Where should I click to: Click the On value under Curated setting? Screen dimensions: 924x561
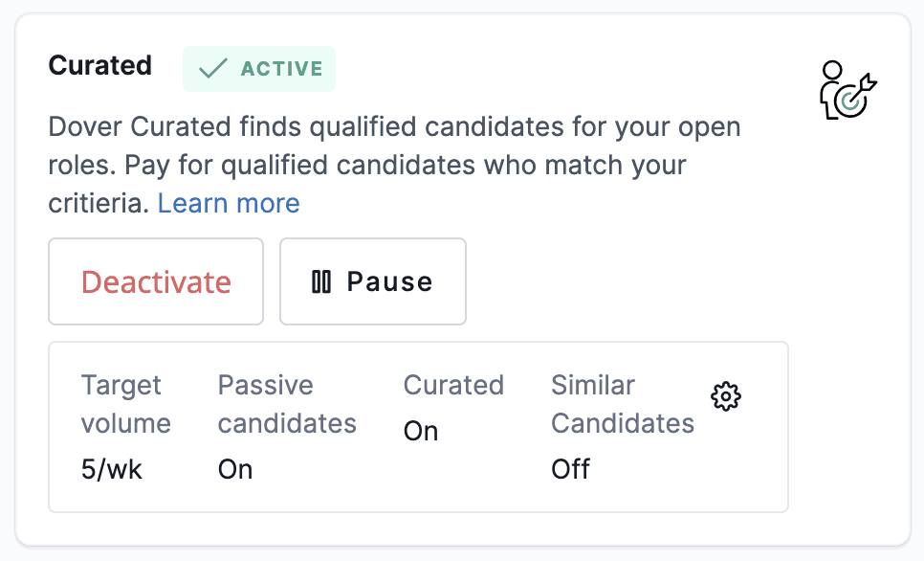click(421, 431)
